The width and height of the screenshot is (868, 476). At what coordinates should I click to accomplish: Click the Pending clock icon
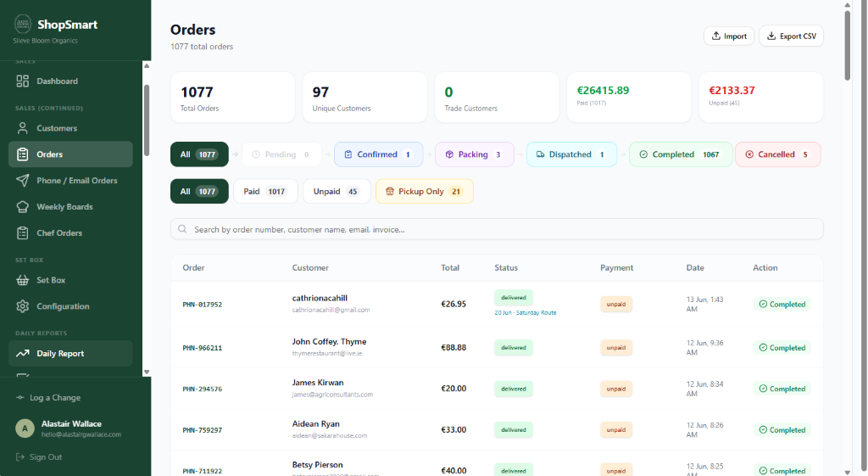click(x=256, y=154)
